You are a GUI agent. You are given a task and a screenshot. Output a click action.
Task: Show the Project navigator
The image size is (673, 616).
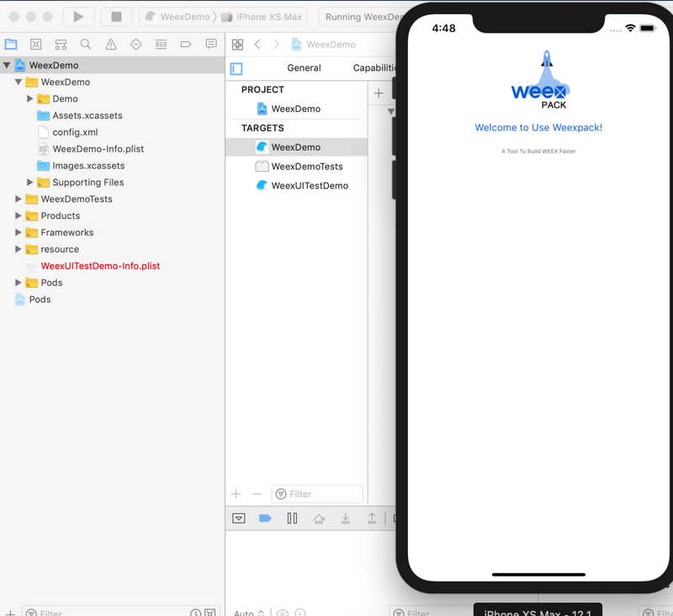click(11, 44)
